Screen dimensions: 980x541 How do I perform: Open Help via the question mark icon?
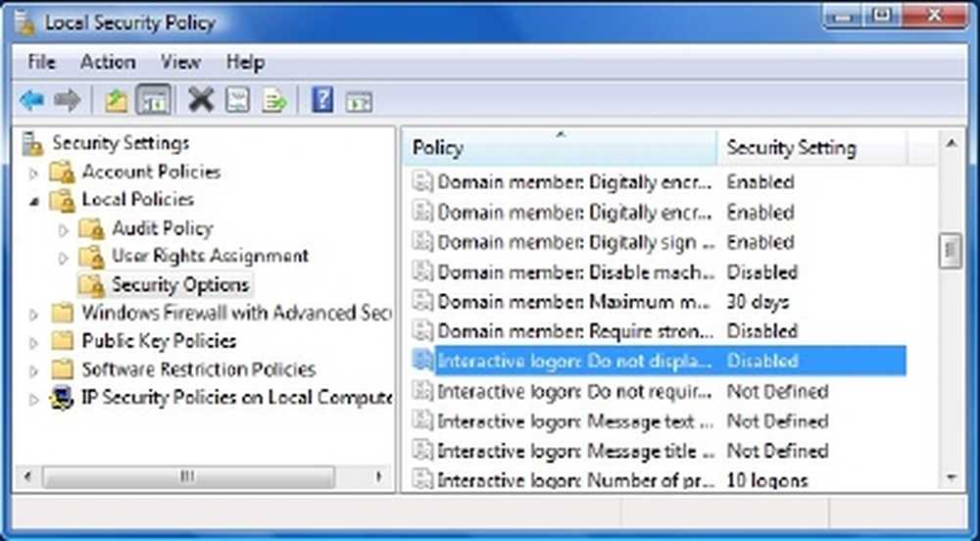coord(321,100)
